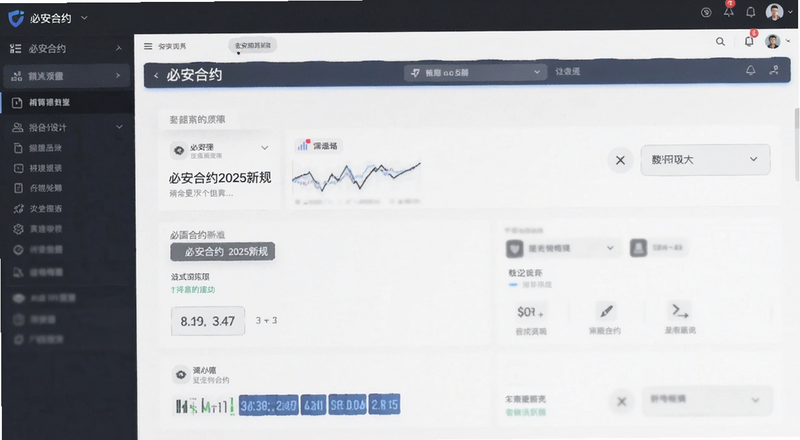The height and width of the screenshot is (440, 800).
Task: Click the hamburger menu icon in the white top bar
Action: click(148, 46)
